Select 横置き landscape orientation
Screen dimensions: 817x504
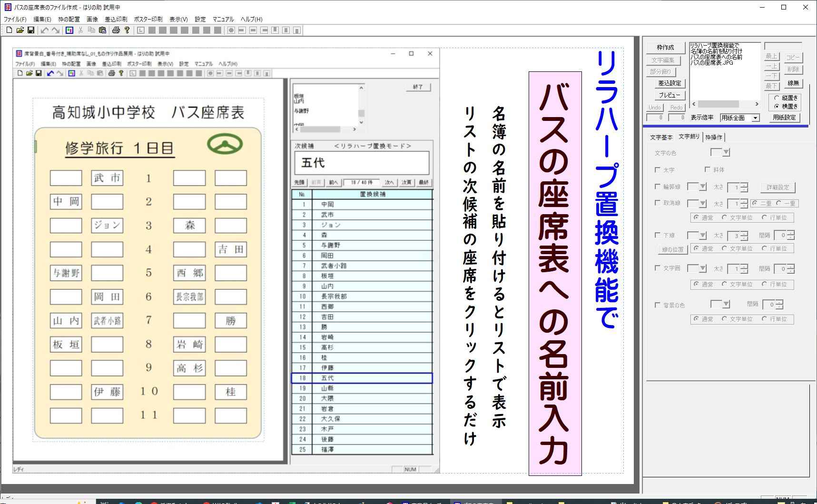(x=785, y=107)
